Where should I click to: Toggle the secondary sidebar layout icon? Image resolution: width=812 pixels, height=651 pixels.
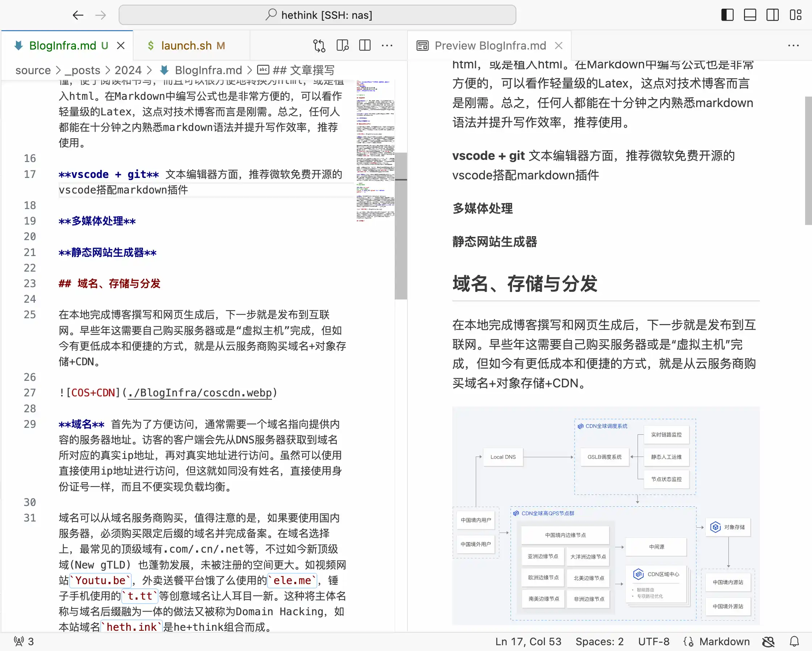pos(772,15)
